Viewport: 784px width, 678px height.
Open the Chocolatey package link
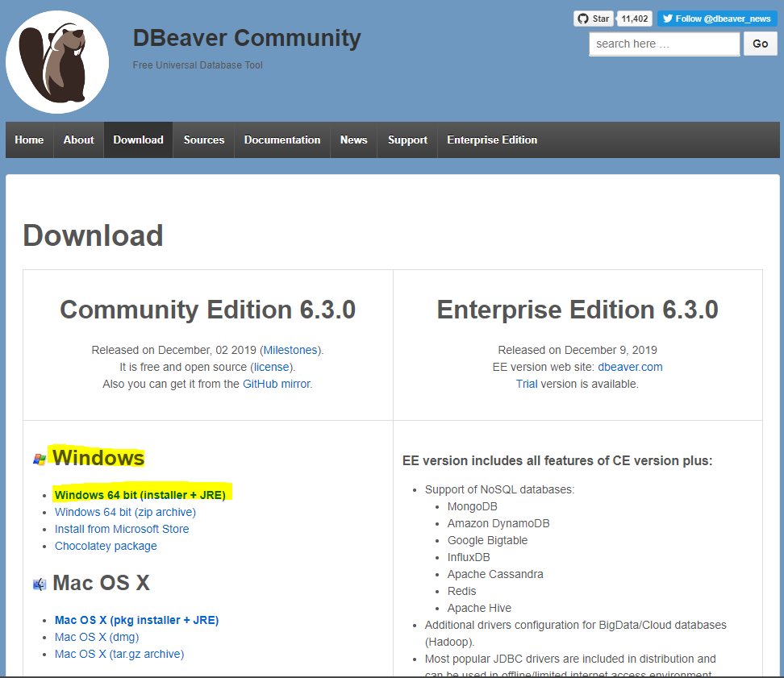[106, 546]
